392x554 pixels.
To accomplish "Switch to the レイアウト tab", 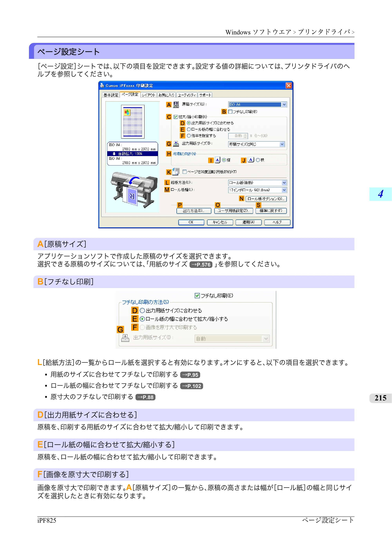I will (148, 95).
